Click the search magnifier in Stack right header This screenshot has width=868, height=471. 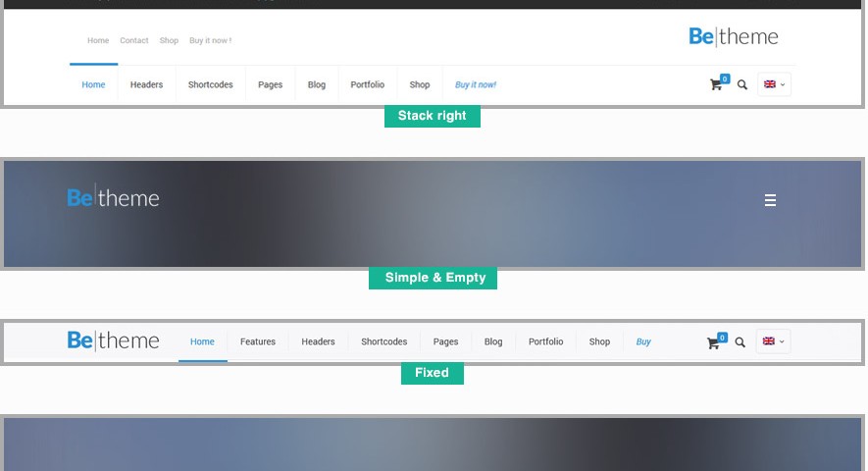click(x=742, y=84)
